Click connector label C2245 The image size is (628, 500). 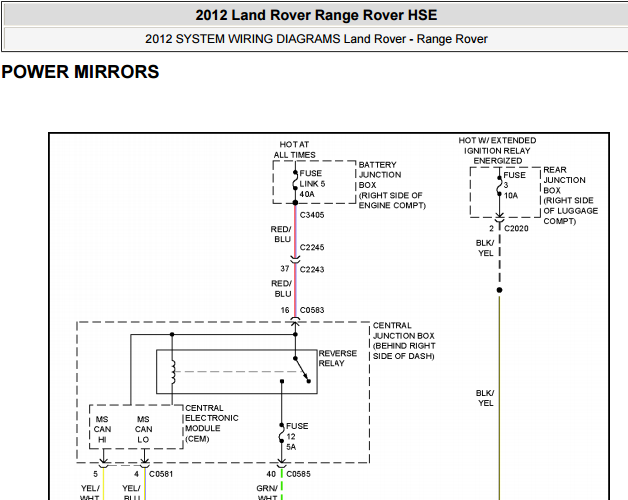click(x=312, y=248)
